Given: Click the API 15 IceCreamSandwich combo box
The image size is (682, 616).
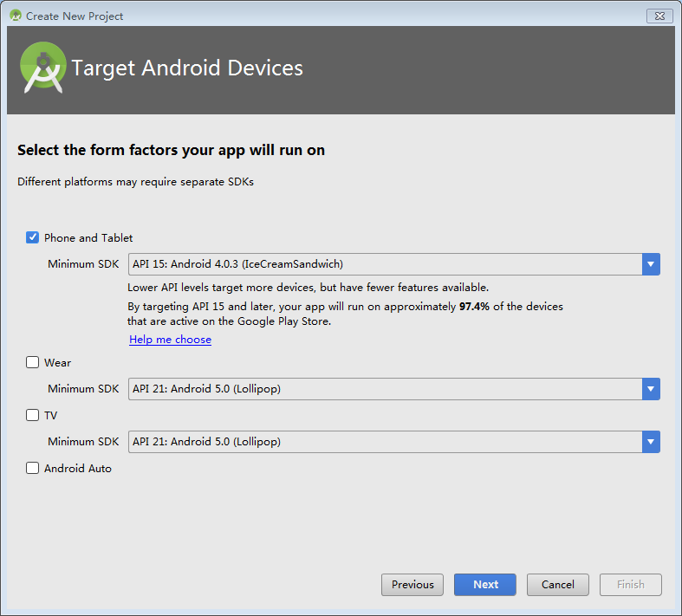Looking at the screenshot, I should point(394,264).
